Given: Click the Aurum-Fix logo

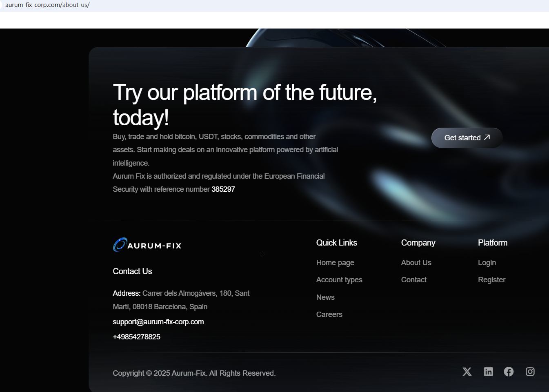Looking at the screenshot, I should click(x=147, y=245).
